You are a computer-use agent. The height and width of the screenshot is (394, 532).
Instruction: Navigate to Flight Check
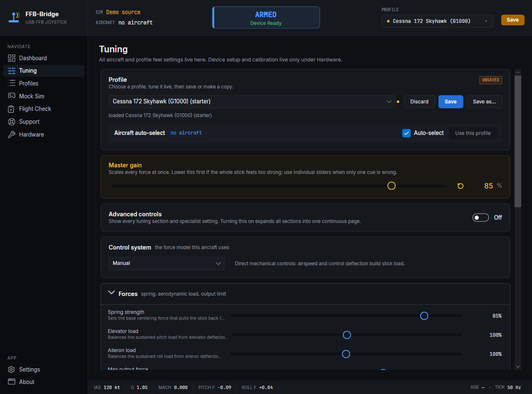pyautogui.click(x=44, y=109)
